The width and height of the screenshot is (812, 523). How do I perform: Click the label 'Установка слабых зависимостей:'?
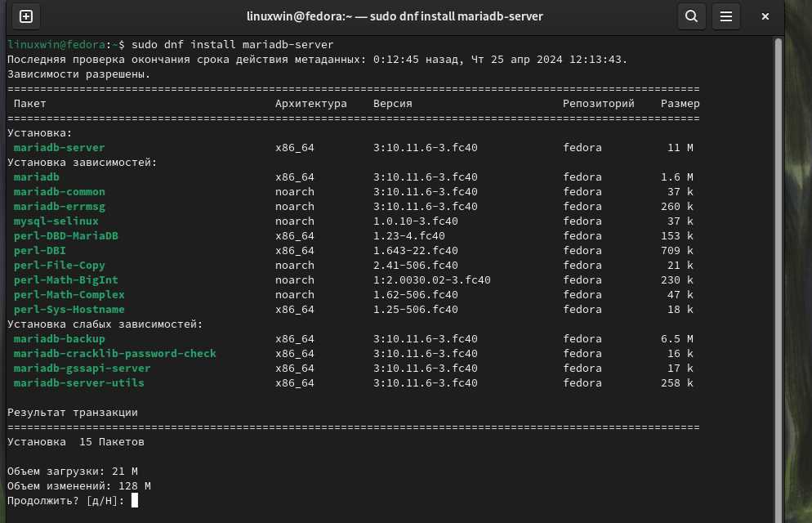tap(105, 324)
